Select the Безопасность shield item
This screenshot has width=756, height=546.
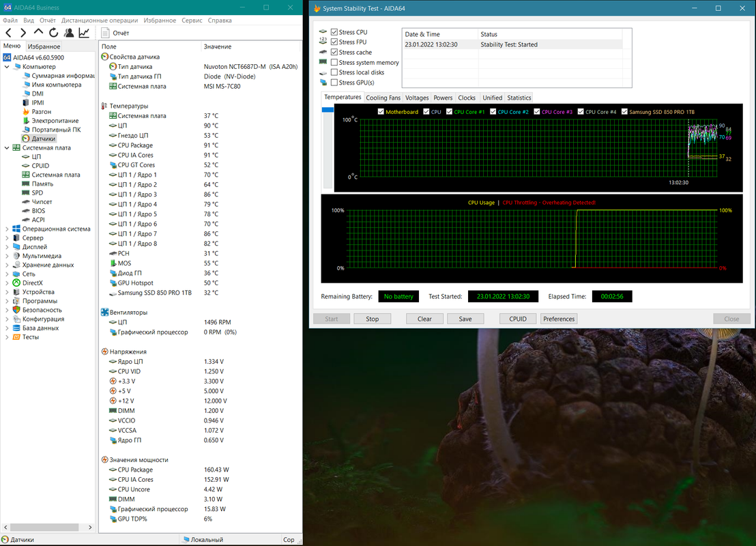[37, 310]
